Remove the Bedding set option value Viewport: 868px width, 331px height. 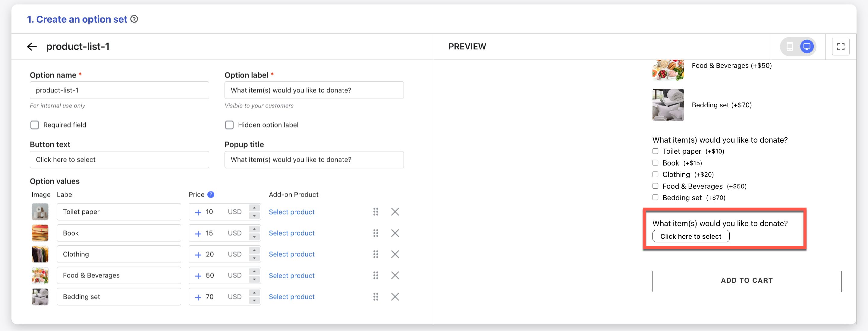point(395,297)
